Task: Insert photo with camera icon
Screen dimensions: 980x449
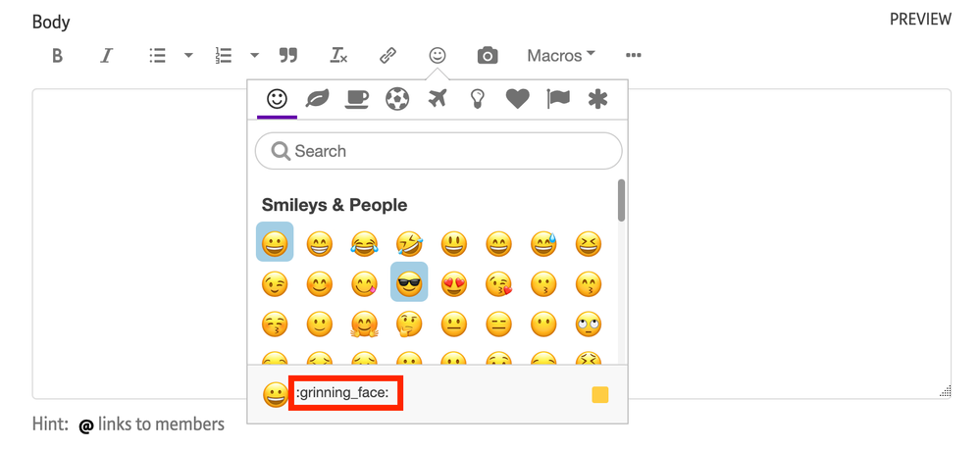Action: tap(488, 56)
